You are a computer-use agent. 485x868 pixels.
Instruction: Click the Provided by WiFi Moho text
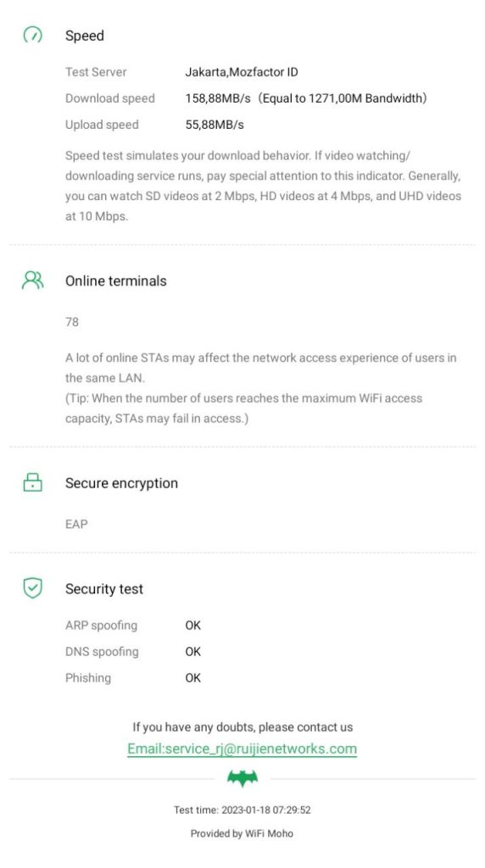(x=242, y=833)
